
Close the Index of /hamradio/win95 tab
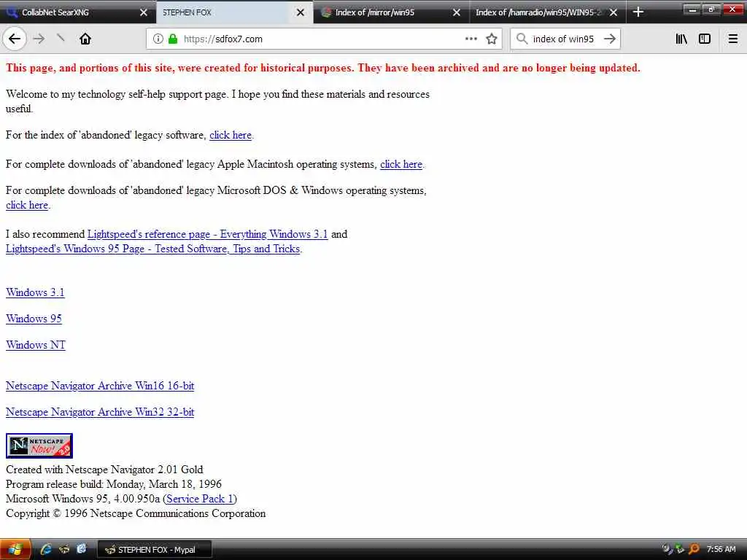click(614, 12)
